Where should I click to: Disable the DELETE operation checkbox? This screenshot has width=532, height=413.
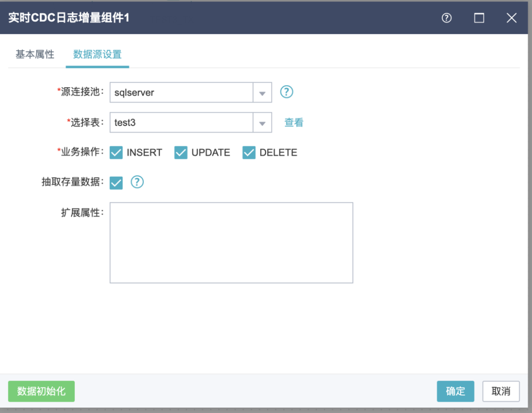pos(249,153)
